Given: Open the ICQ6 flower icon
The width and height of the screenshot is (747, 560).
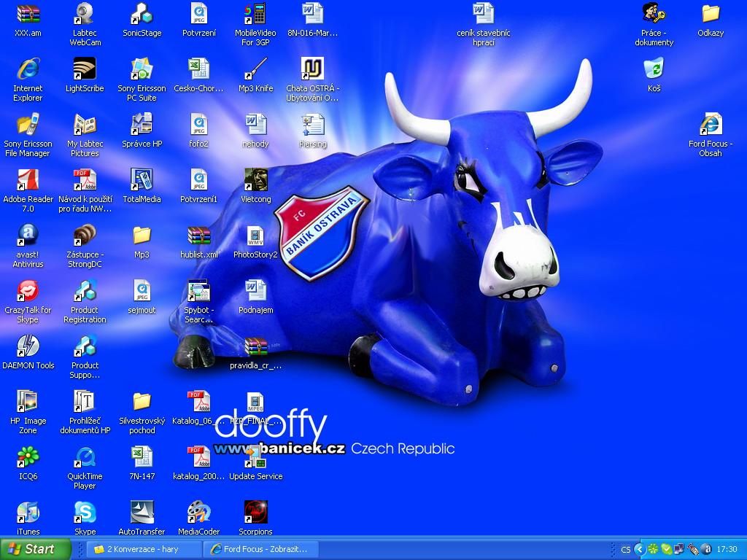Looking at the screenshot, I should tap(28, 458).
